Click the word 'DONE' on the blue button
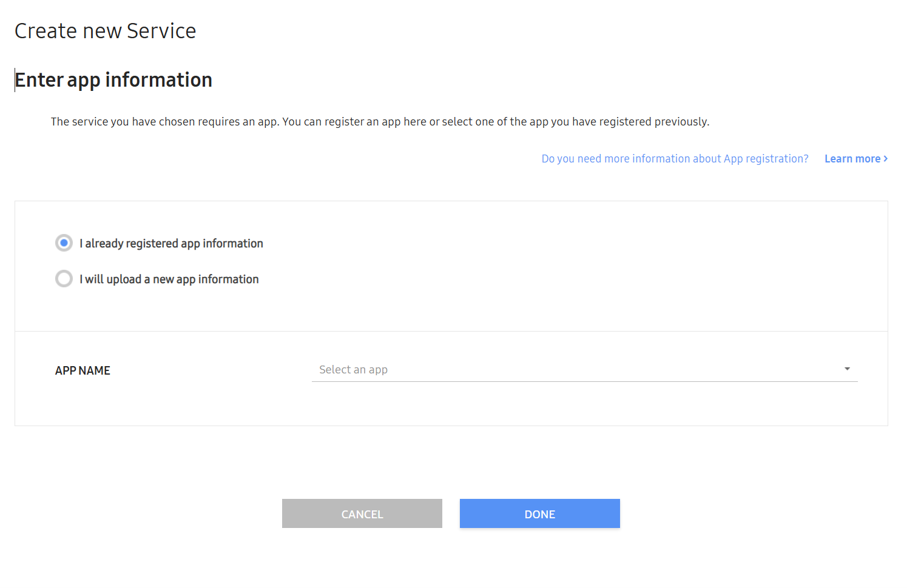The image size is (907, 588). point(539,515)
